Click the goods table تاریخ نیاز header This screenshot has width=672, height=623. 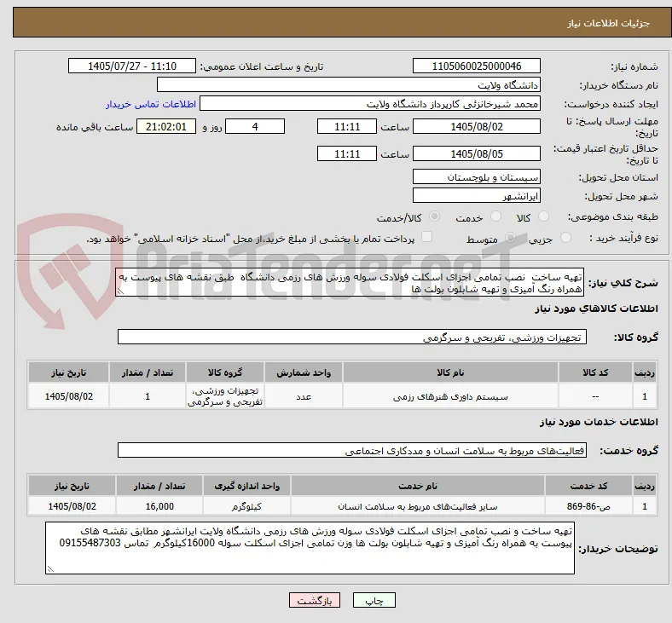[x=68, y=372]
